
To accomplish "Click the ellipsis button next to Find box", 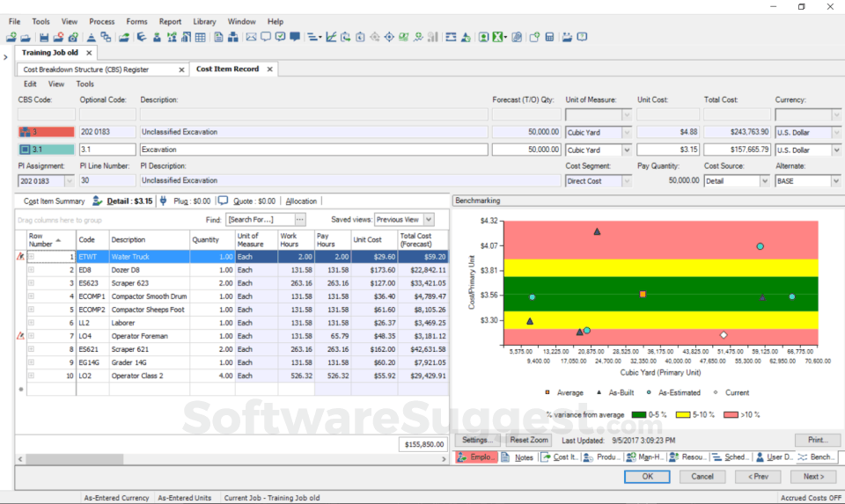I will coord(300,219).
